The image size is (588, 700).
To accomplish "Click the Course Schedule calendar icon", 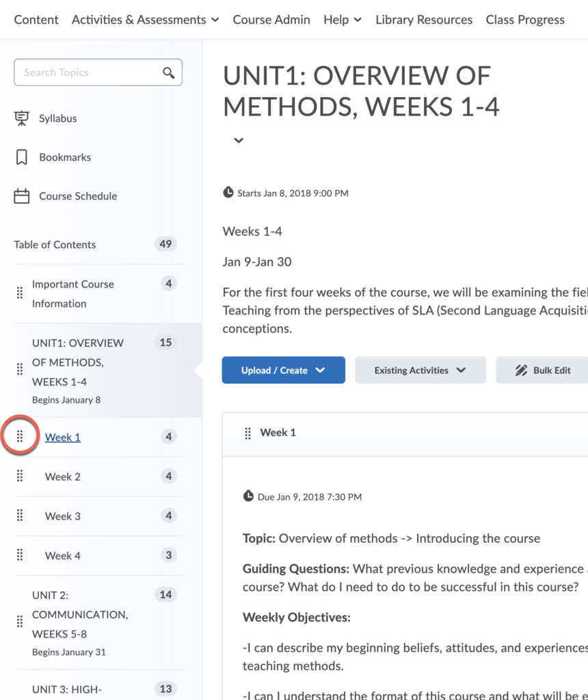I will point(22,196).
